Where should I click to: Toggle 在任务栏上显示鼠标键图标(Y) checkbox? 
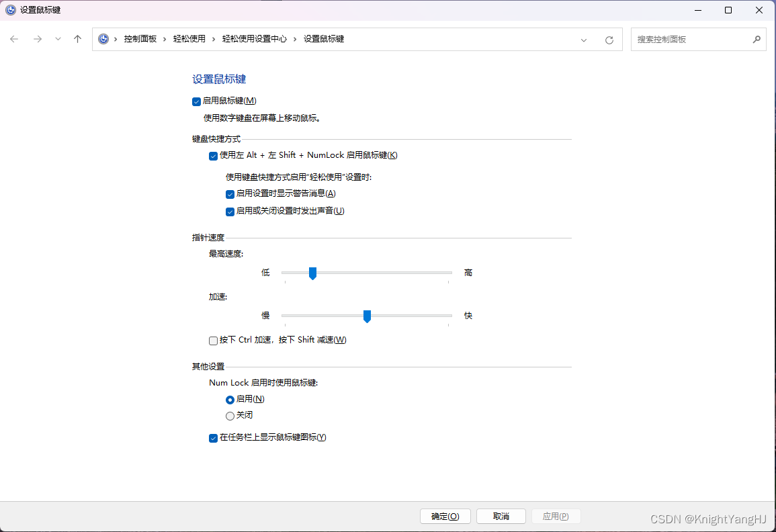(213, 438)
